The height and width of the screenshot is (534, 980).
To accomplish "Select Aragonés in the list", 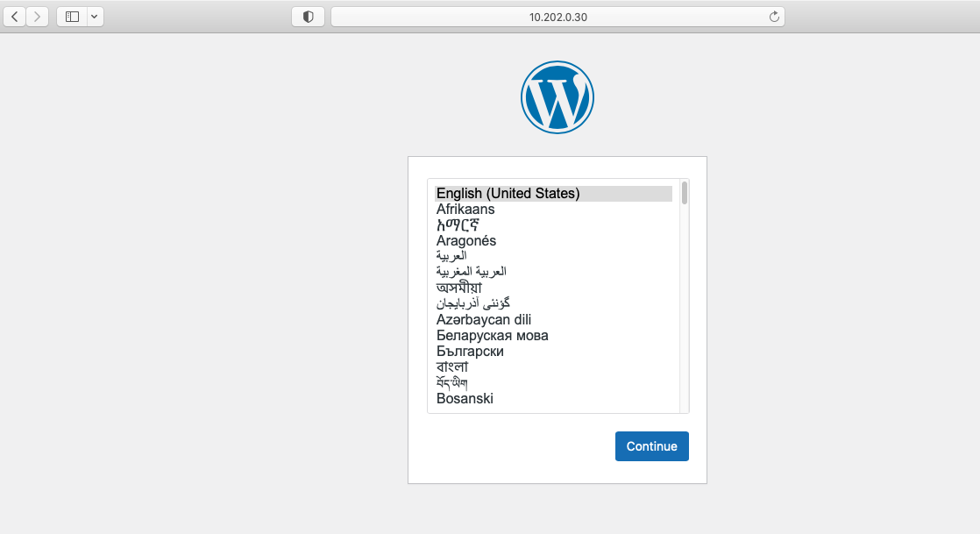I will (553, 241).
